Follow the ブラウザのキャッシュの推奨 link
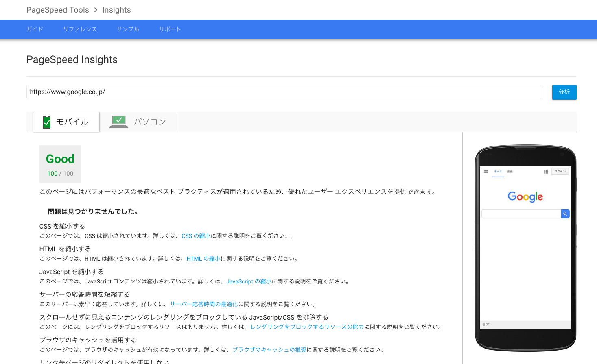 point(269,350)
